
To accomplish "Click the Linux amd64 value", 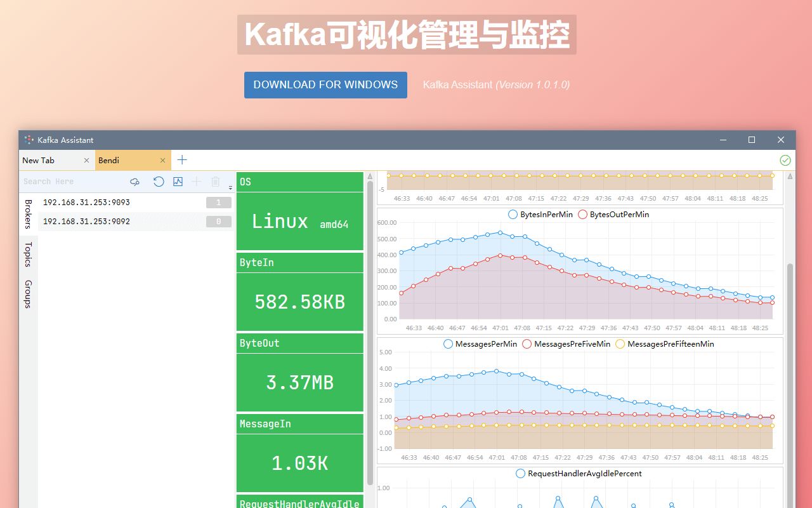I will click(300, 222).
